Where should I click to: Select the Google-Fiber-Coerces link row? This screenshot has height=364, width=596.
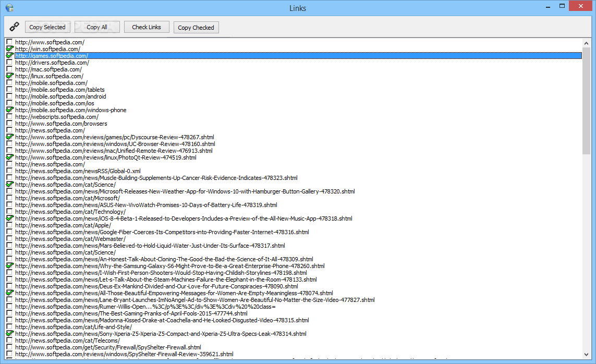162,232
